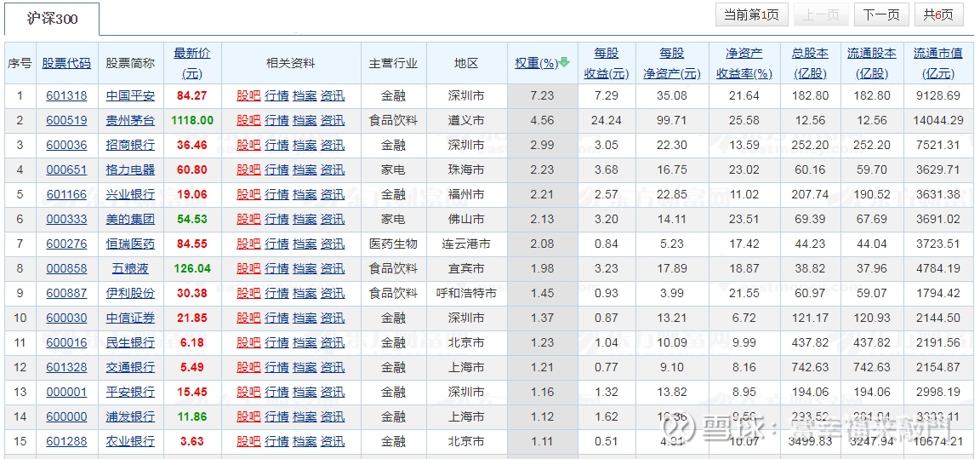Click the 当前第1页 page indicator button
The height and width of the screenshot is (459, 980).
tap(751, 14)
